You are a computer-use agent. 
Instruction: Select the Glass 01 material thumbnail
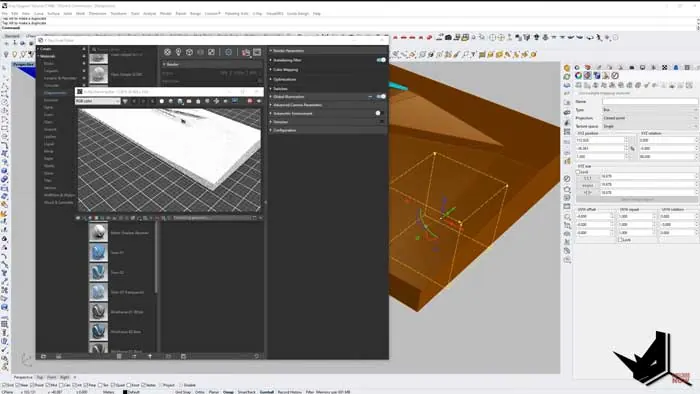coord(98,253)
